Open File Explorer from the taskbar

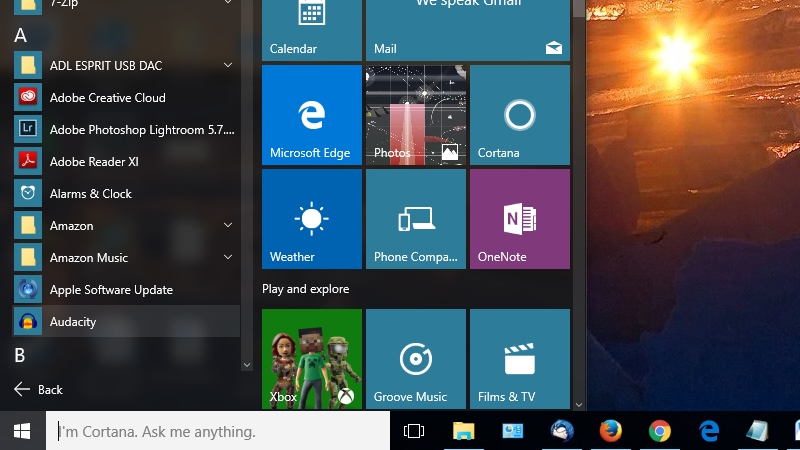click(x=463, y=431)
